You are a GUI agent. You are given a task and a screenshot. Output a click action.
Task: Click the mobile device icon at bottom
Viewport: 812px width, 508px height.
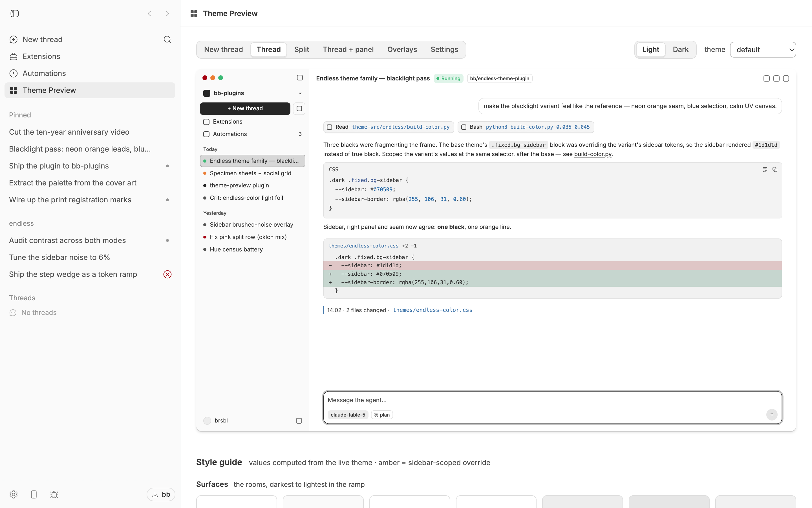pyautogui.click(x=34, y=494)
